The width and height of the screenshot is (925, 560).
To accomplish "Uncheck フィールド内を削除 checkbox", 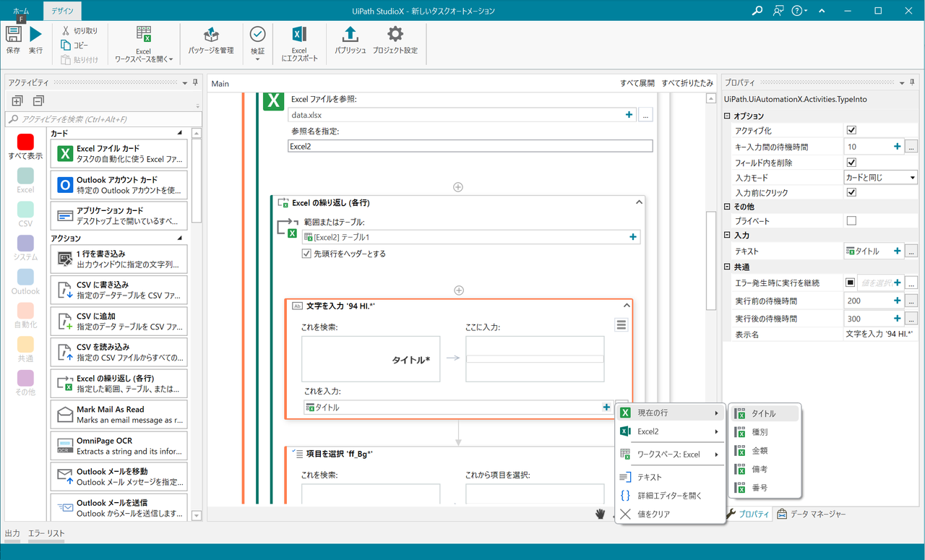I will [x=851, y=163].
